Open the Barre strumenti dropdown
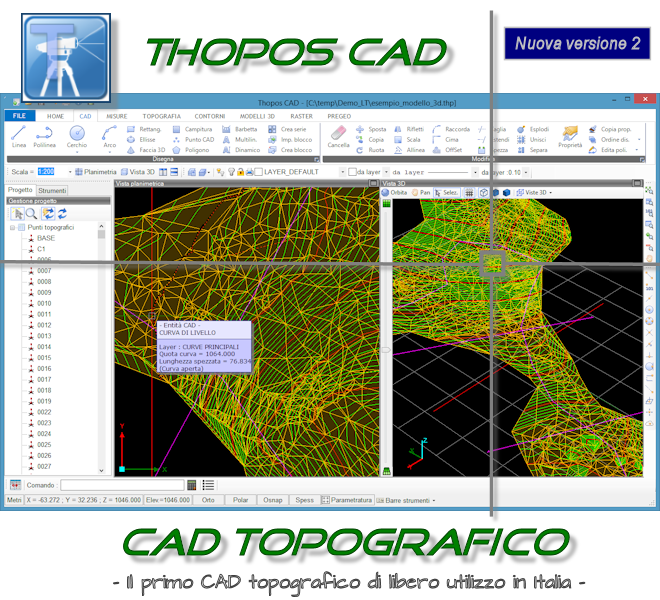This screenshot has height=600, width=660. pyautogui.click(x=406, y=500)
